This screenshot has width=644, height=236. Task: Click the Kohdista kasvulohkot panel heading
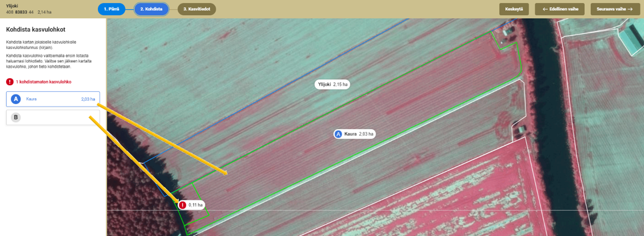36,29
